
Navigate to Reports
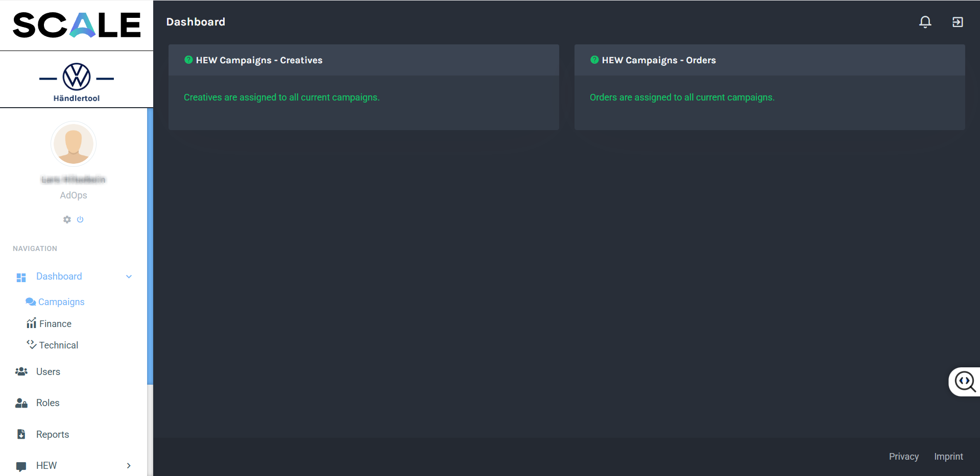(52, 435)
